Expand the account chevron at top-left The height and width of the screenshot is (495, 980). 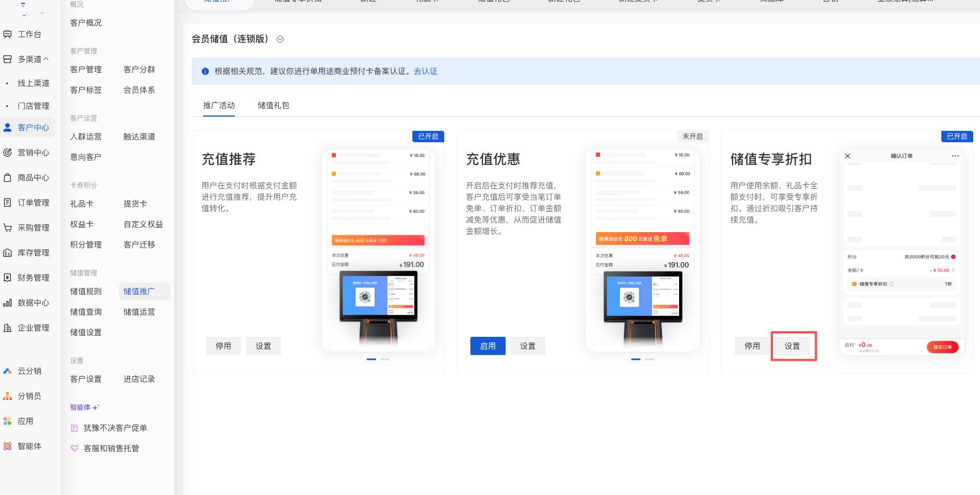tap(42, 13)
